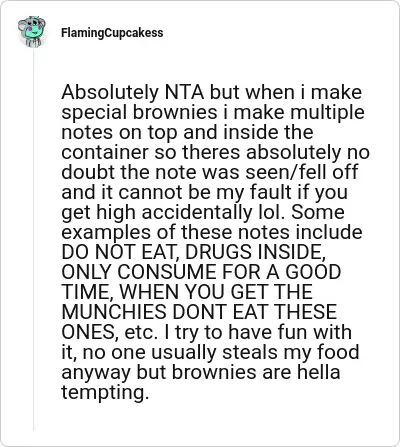Click the phrase "DO NOT EAT"
Viewport: 400px width, 447px height.
pos(118,252)
